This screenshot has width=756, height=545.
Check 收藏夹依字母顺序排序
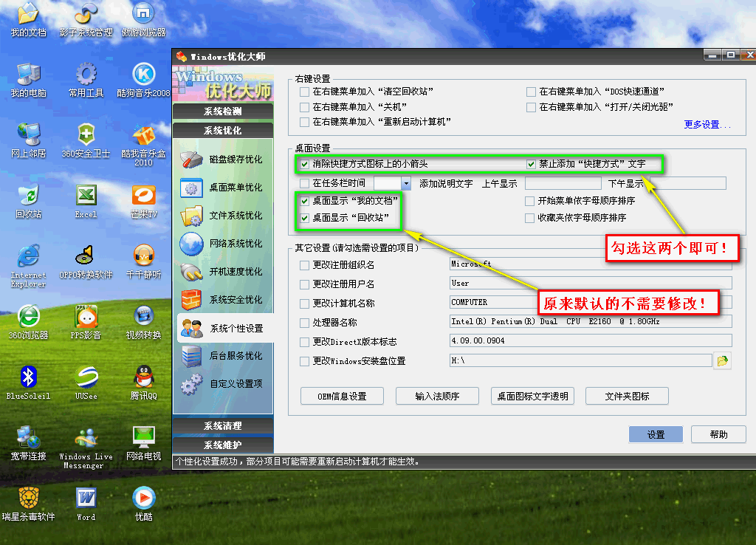click(529, 218)
